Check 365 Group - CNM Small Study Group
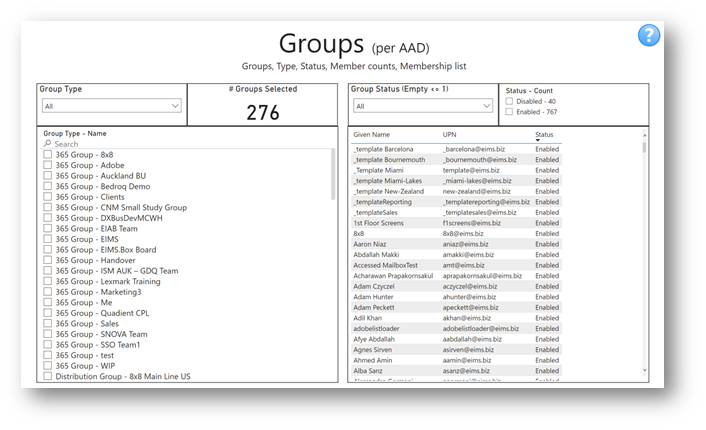The image size is (706, 430). click(x=47, y=207)
